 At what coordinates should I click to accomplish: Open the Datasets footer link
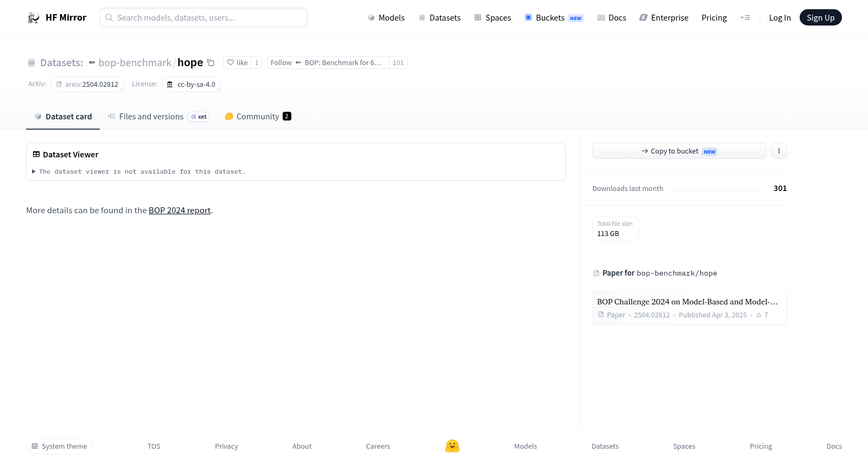tap(605, 447)
